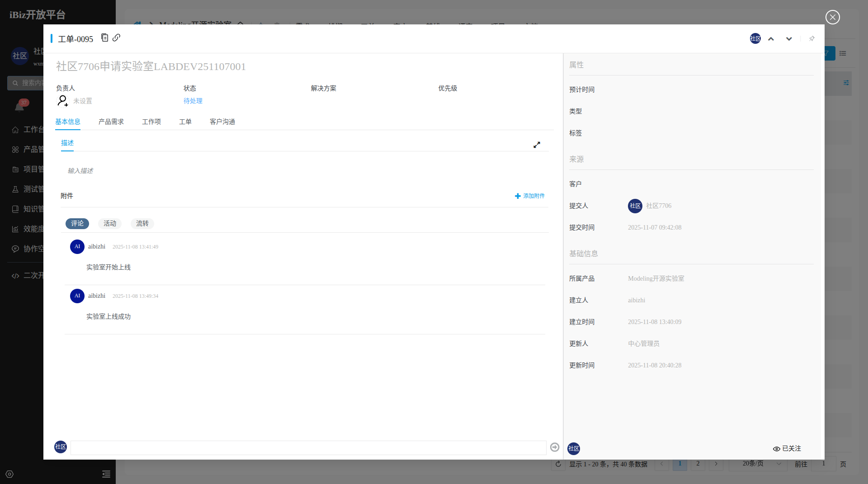Screen dimensions: 868x484
Task: Click the assignee add-person icon
Action: (62, 101)
